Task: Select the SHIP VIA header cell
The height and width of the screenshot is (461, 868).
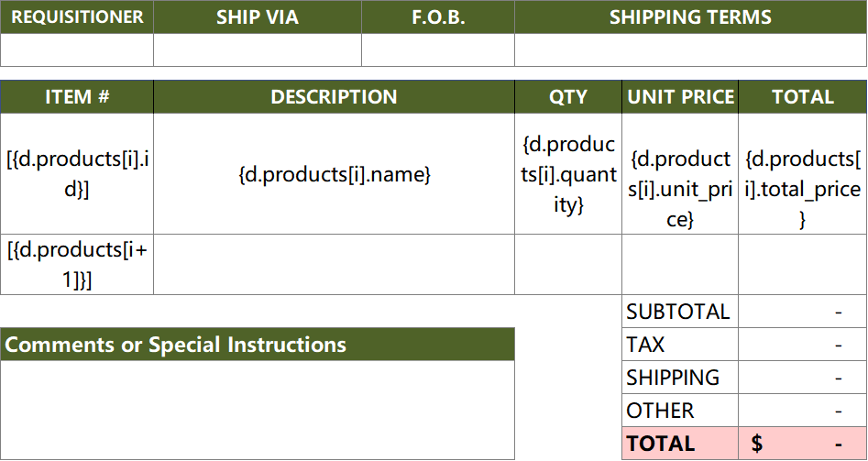Action: pos(258,17)
